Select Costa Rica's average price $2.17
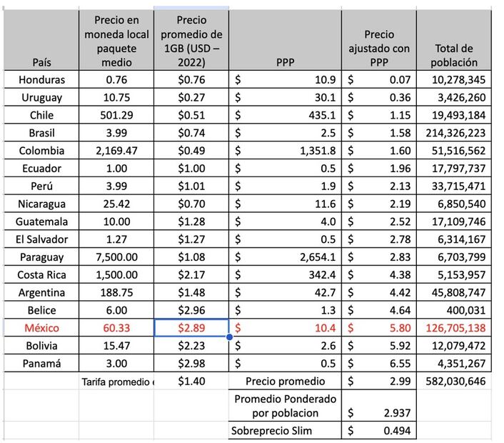 point(191,274)
